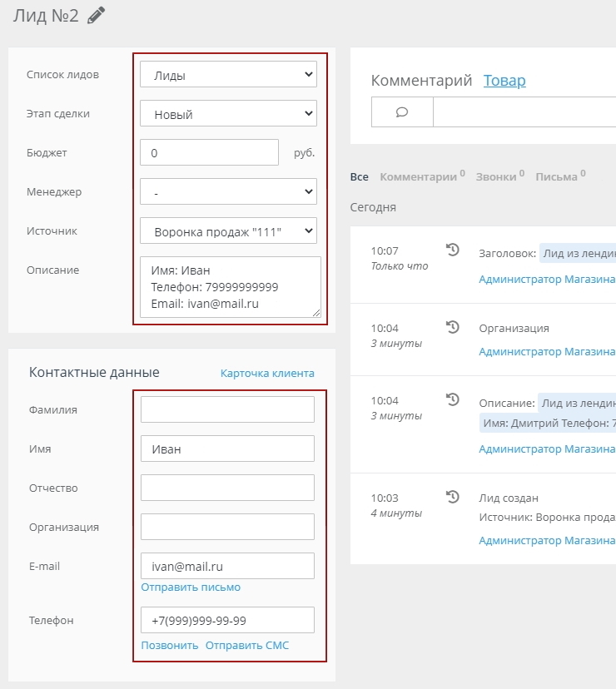Click history icon beside Описание entry
Screen dimensions: 616x689
453,400
